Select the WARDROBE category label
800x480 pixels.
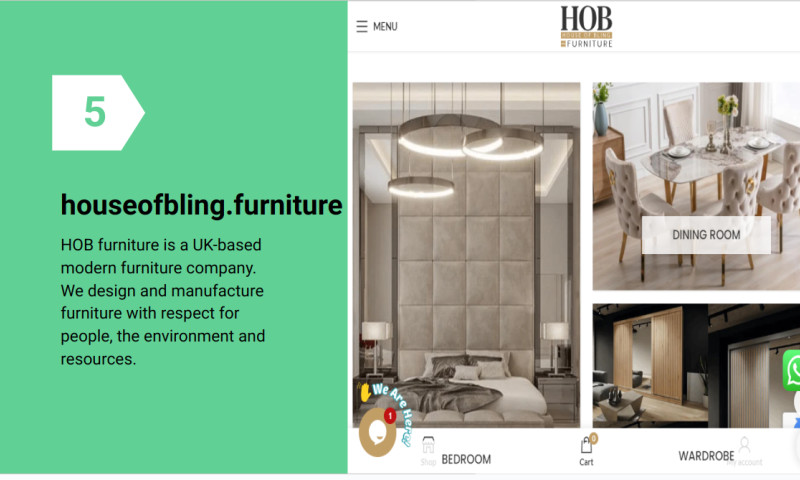[x=706, y=456]
